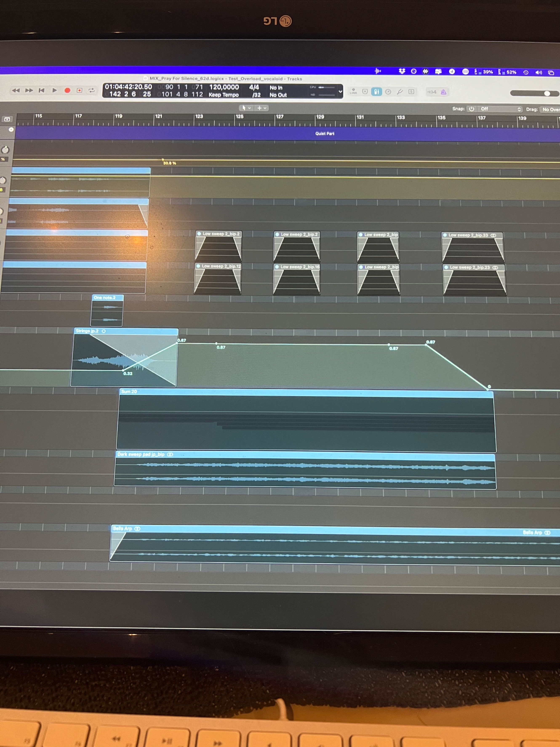Select the 'One note.2' region

(107, 310)
